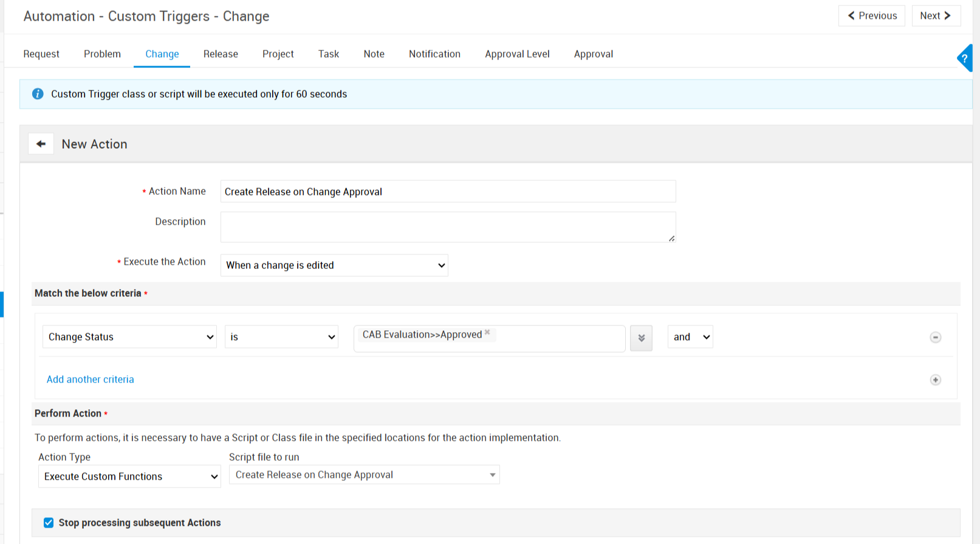Click the Add another criteria link
Viewport: 980px width, 544px height.
pos(91,379)
